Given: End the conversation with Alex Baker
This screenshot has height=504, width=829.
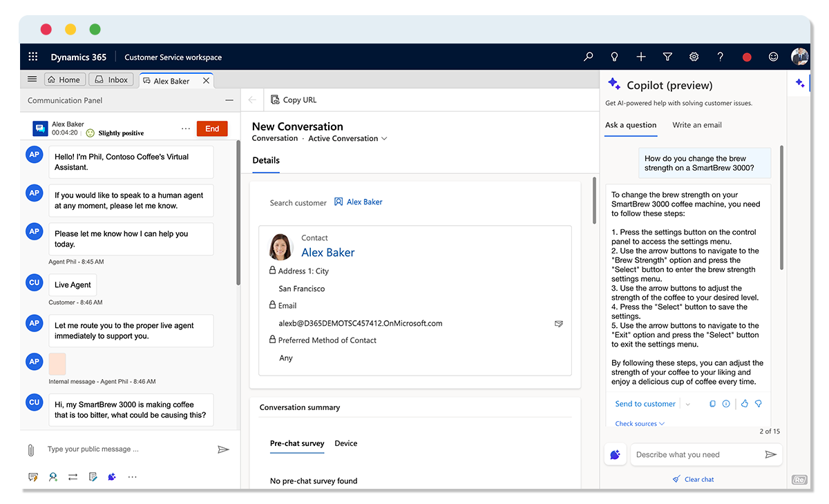Looking at the screenshot, I should (212, 128).
